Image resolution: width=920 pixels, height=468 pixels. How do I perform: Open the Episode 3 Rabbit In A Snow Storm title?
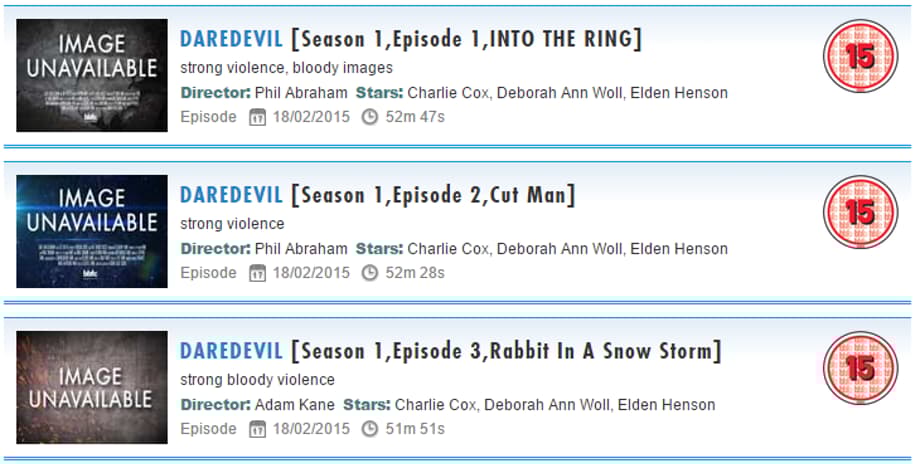(x=450, y=352)
